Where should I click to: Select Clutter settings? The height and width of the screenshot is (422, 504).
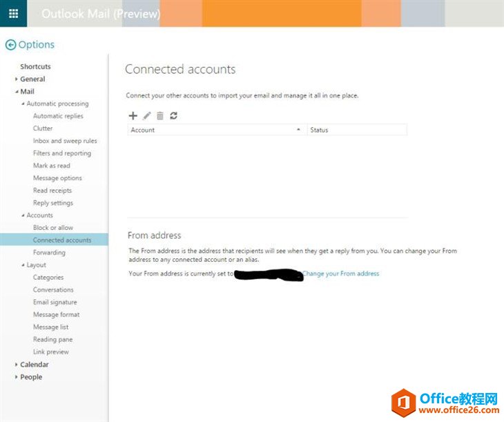click(43, 128)
